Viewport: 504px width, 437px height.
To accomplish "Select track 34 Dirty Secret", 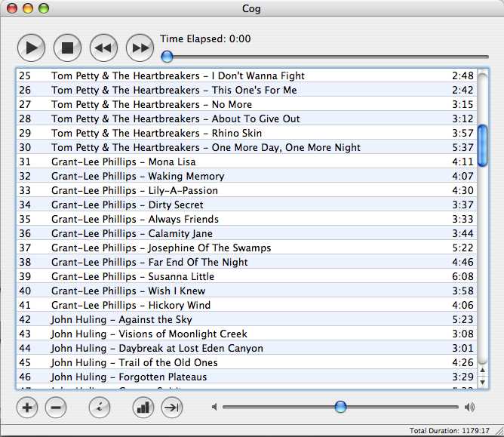I will click(247, 205).
